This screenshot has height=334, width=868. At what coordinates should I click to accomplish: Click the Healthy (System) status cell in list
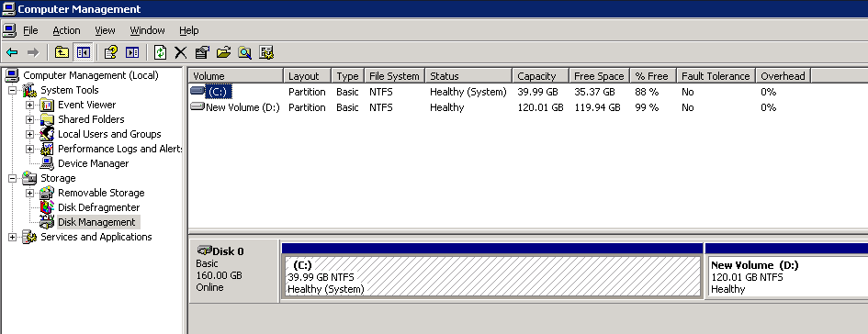click(x=468, y=92)
